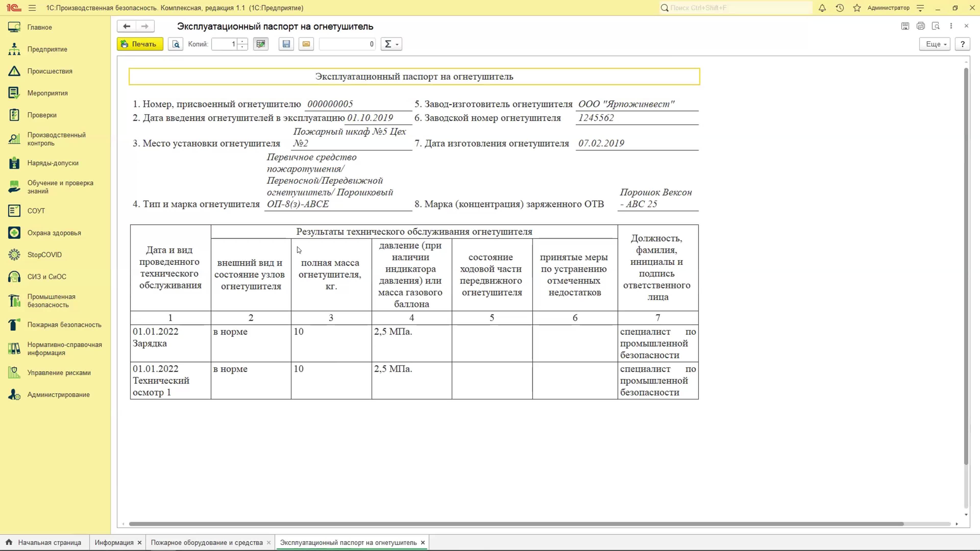Open Главное section in sidebar

point(40,27)
